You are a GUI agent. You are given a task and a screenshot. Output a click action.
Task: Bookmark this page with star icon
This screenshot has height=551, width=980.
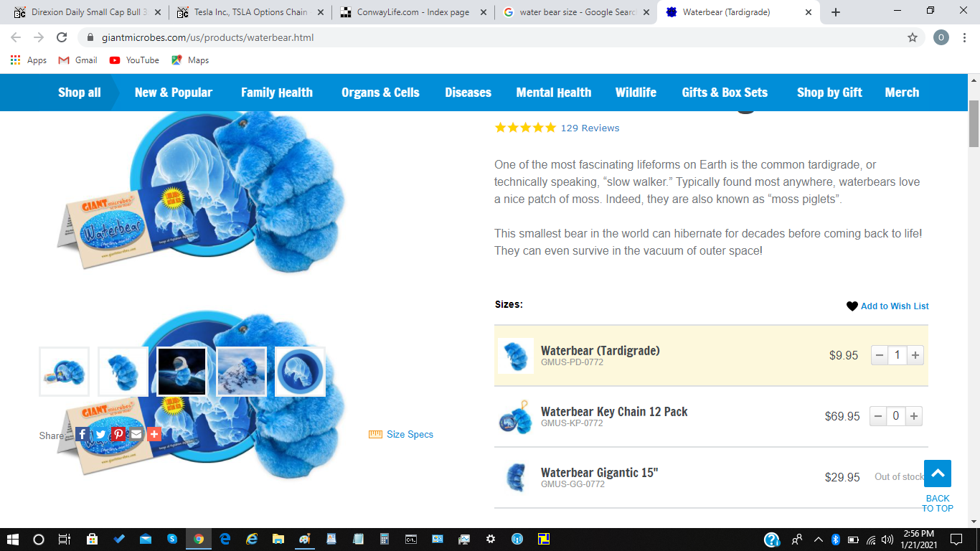click(x=913, y=37)
